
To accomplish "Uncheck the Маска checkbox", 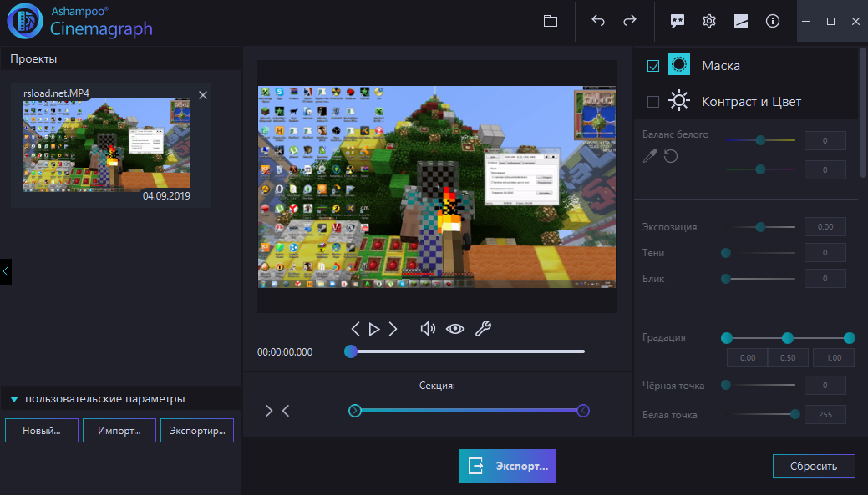I will [x=653, y=66].
